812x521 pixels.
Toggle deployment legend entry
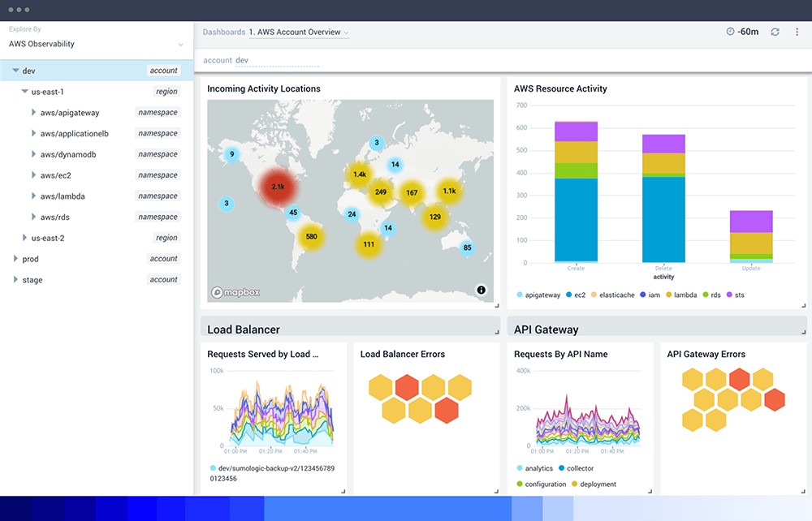[x=594, y=484]
